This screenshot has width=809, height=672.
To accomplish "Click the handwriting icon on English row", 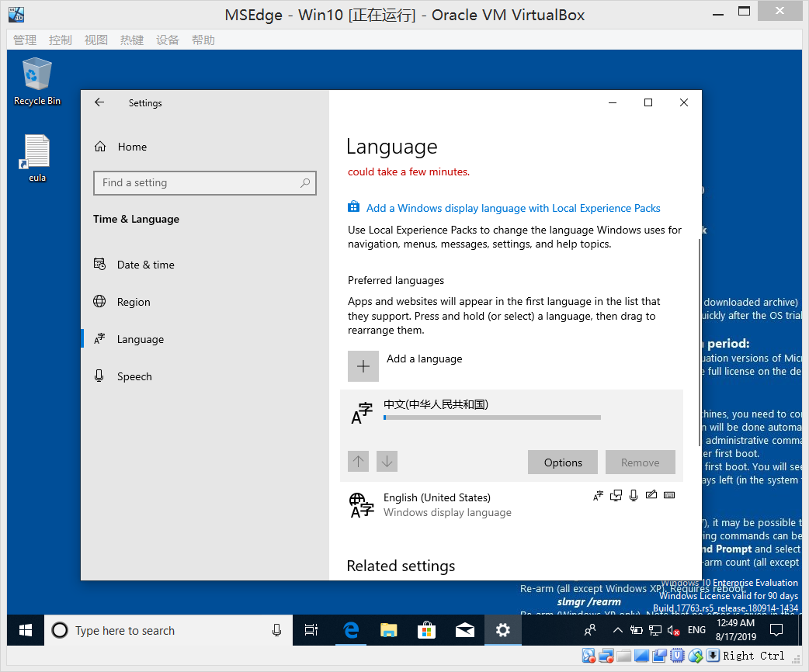I will [651, 495].
